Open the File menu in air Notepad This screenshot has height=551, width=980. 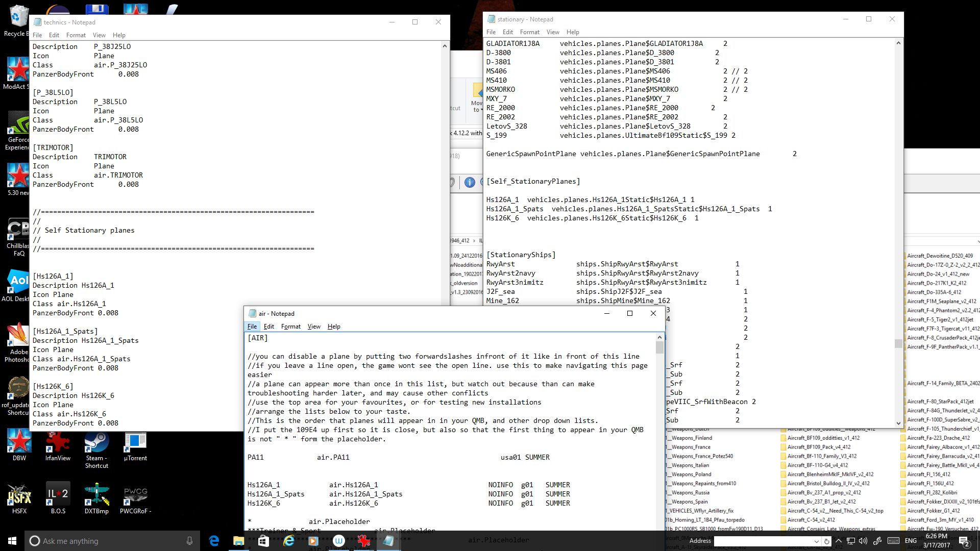(252, 327)
